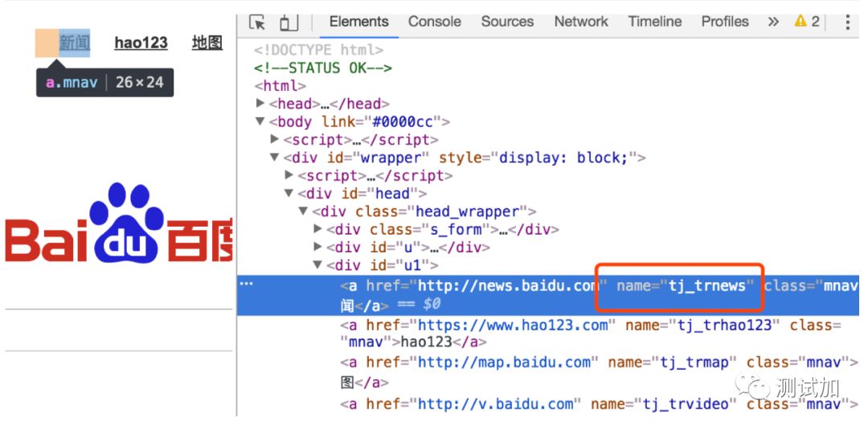Click the ellipsis on the selected row
868x426 pixels.
[x=247, y=284]
